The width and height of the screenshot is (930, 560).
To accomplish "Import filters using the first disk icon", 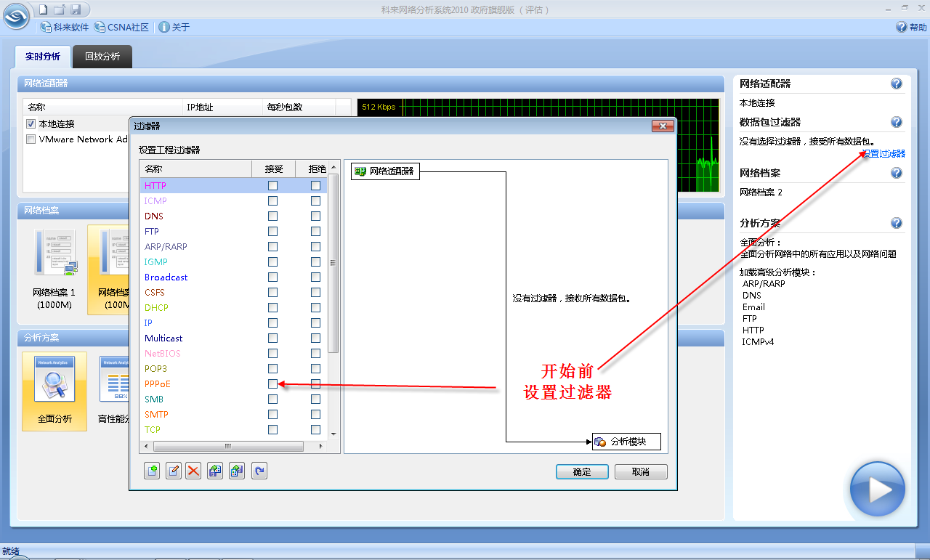I will coord(214,471).
